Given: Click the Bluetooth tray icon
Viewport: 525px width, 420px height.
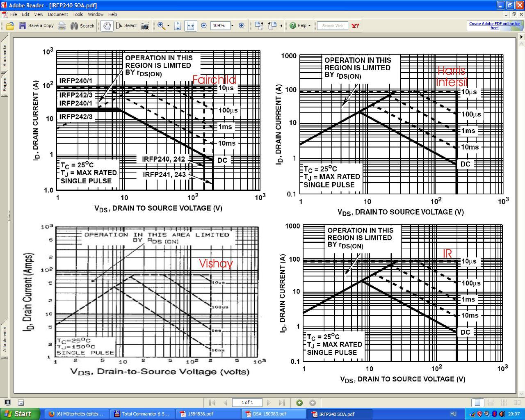Looking at the screenshot, I should click(494, 414).
